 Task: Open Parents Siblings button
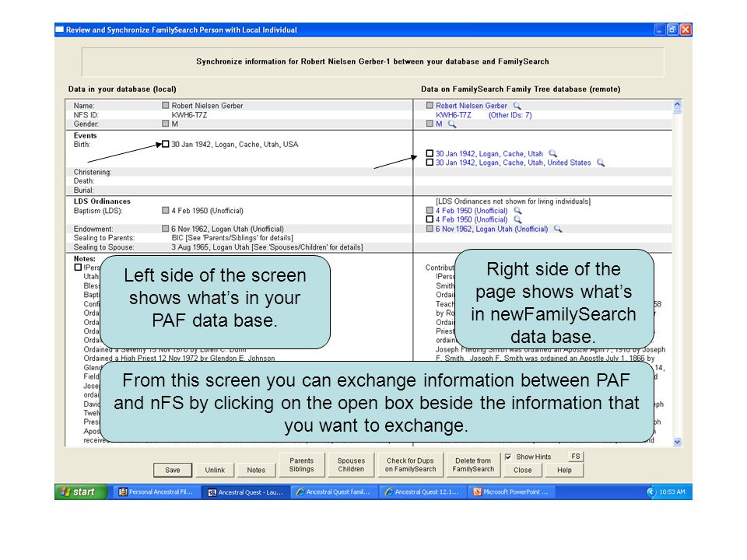(302, 465)
